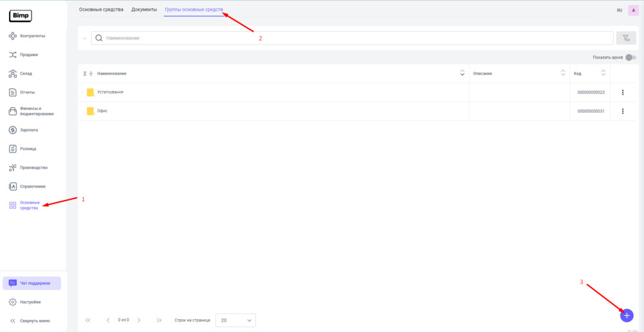
Task: Switch to the Основные средства tab
Action: click(101, 10)
